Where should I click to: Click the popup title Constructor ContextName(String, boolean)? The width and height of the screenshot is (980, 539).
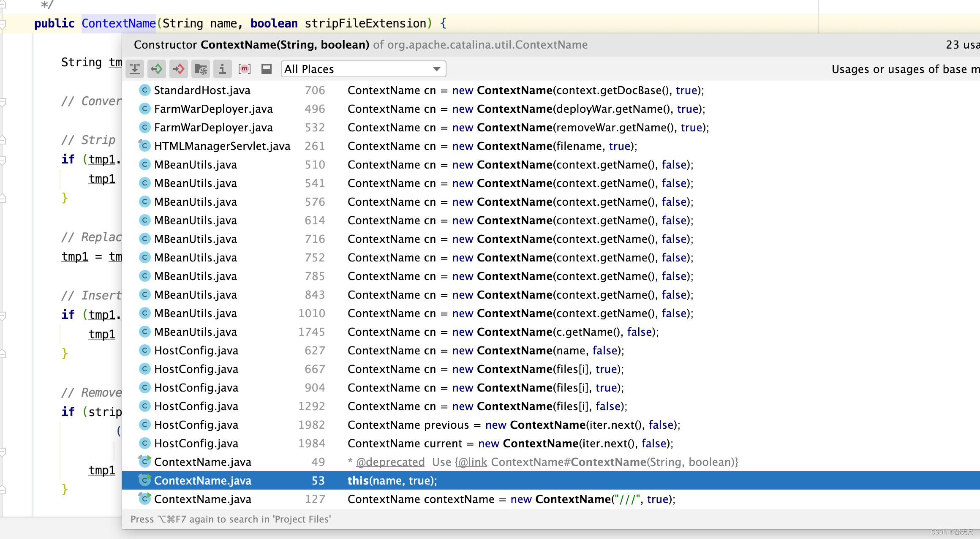[x=251, y=44]
